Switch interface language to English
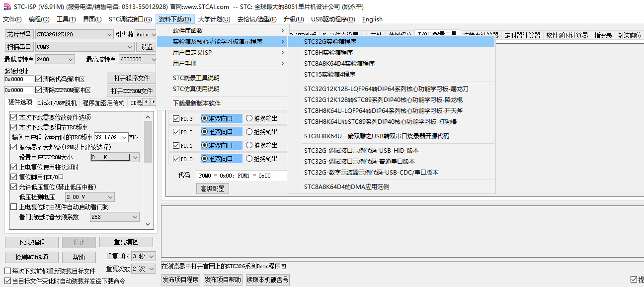Viewport: 644px width, 287px height. [372, 19]
